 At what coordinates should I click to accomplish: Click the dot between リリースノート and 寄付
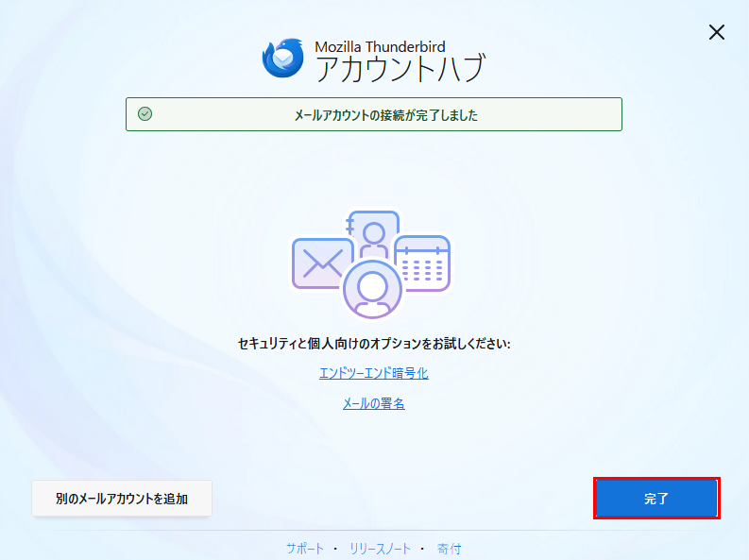click(422, 549)
